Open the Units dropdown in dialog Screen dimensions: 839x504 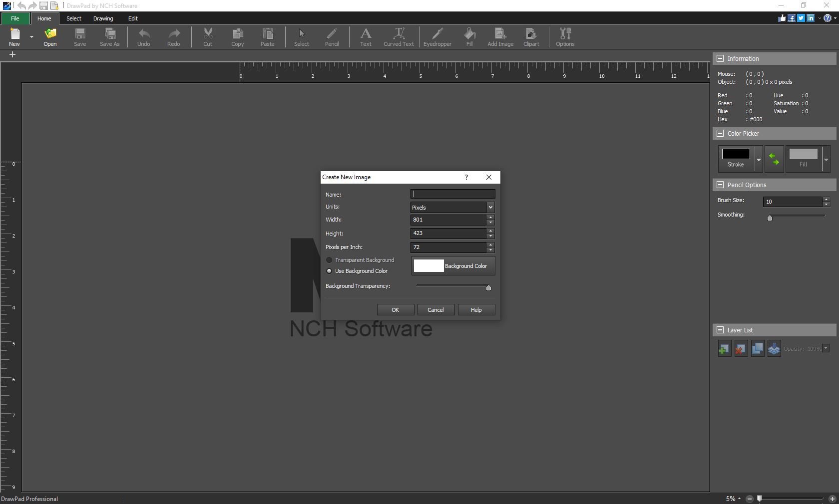[490, 207]
